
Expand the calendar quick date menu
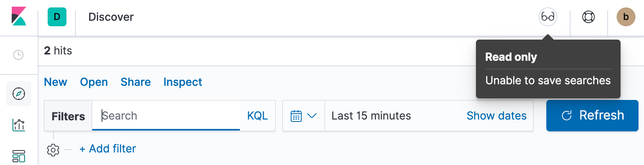coord(303,116)
